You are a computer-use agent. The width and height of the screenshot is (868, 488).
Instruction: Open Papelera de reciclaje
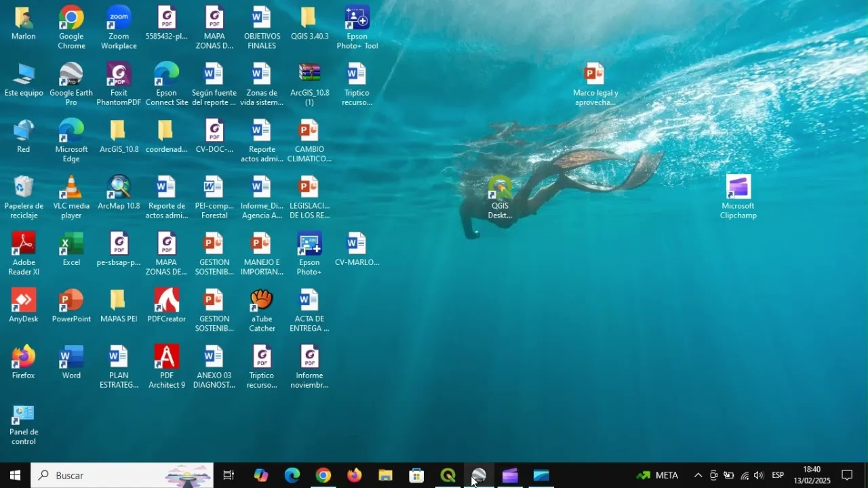[24, 197]
